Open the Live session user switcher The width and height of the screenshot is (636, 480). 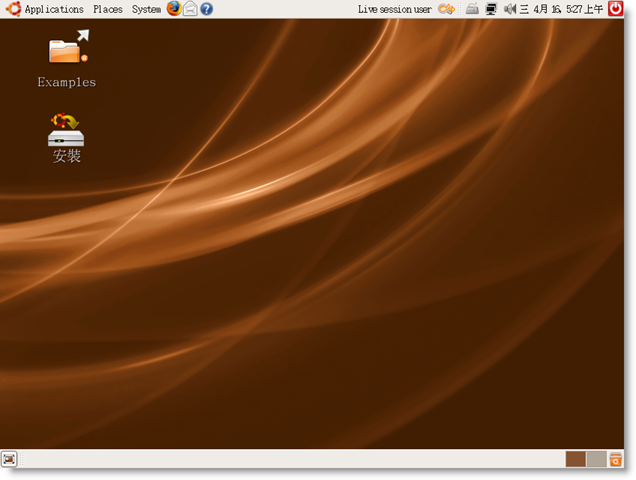pos(394,9)
